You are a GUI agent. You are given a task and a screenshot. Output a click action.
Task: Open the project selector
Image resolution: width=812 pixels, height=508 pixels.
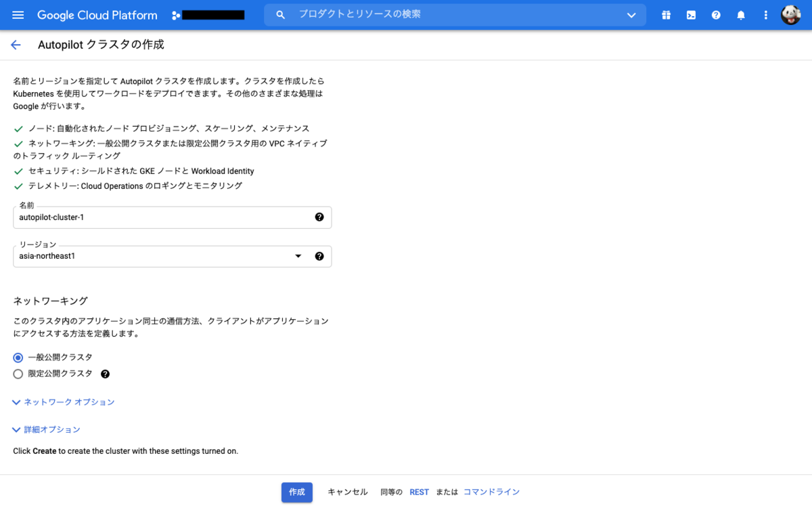tap(208, 15)
